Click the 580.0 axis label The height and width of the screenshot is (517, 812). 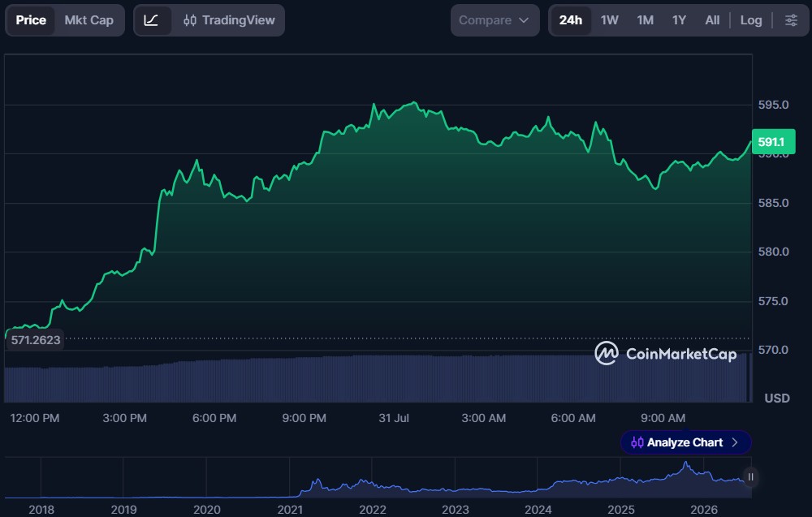click(x=773, y=252)
